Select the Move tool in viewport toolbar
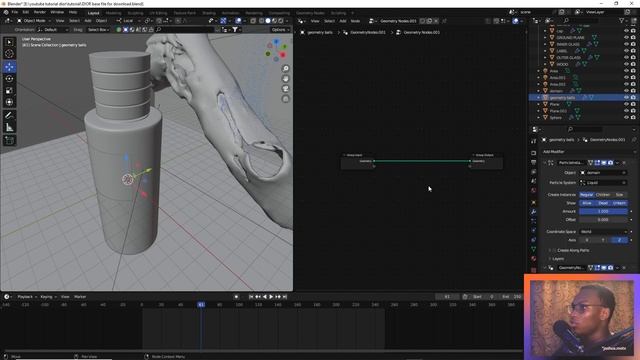 coord(9,67)
